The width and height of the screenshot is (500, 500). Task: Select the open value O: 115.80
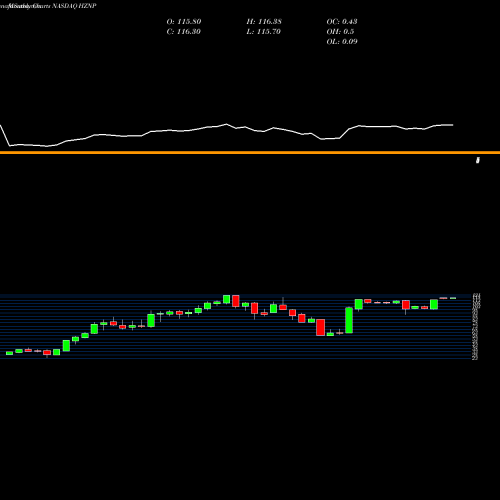click(184, 21)
